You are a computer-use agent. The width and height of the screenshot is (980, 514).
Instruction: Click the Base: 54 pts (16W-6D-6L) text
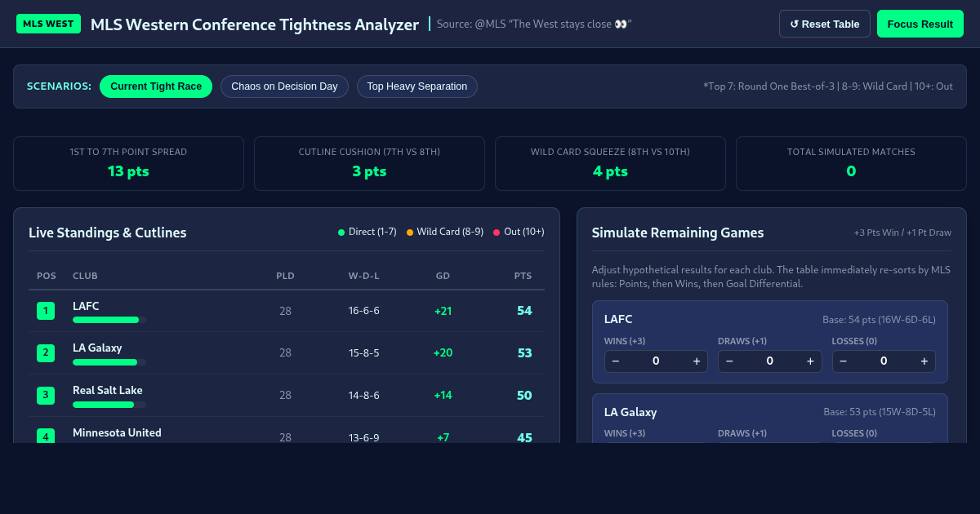pos(880,319)
